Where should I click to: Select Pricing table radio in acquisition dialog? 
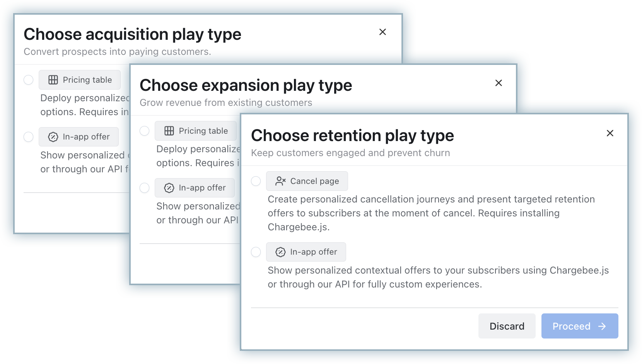[29, 80]
